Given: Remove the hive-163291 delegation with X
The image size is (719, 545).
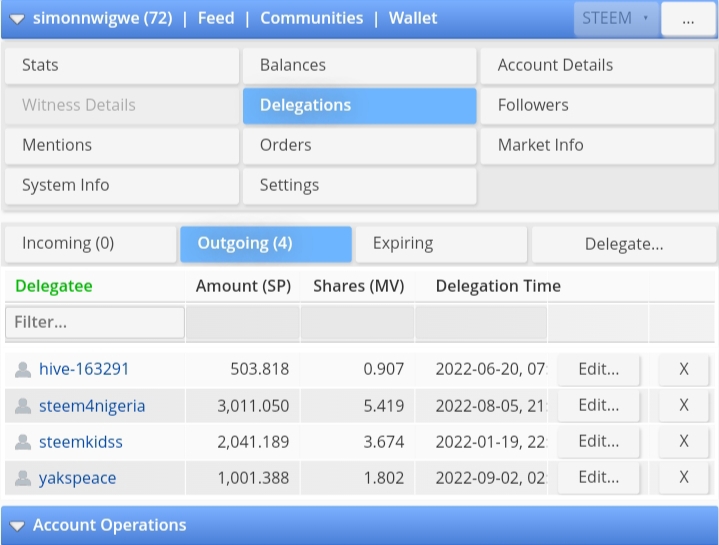Looking at the screenshot, I should 684,370.
